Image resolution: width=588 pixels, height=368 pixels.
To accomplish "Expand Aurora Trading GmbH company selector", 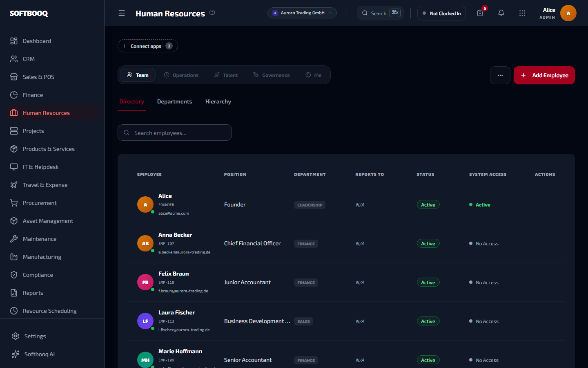I will (302, 13).
